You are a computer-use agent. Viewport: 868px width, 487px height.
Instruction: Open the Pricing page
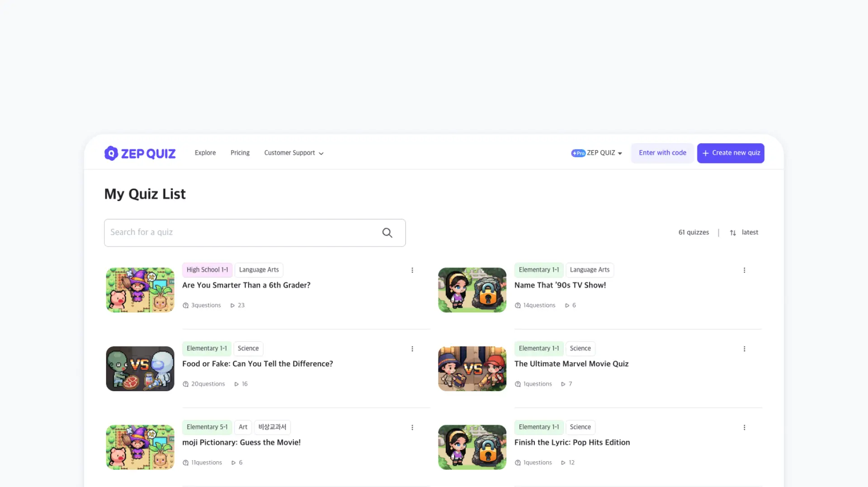pyautogui.click(x=240, y=153)
